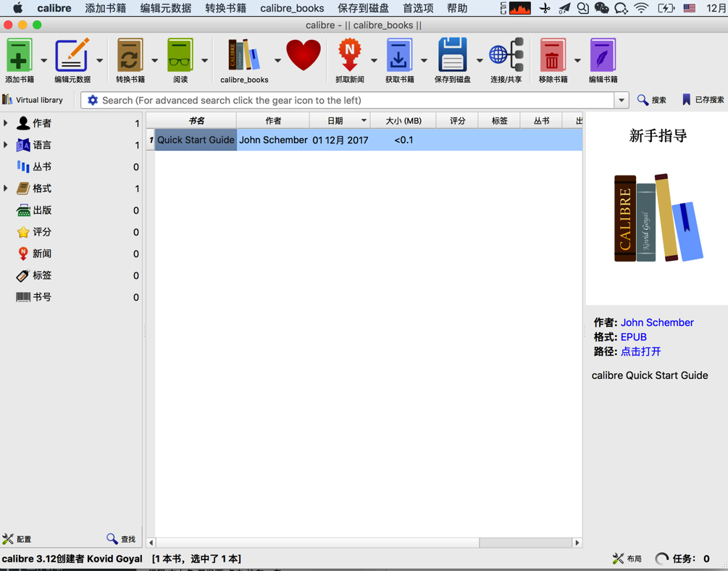Open the 首选项 preferences menu

418,8
